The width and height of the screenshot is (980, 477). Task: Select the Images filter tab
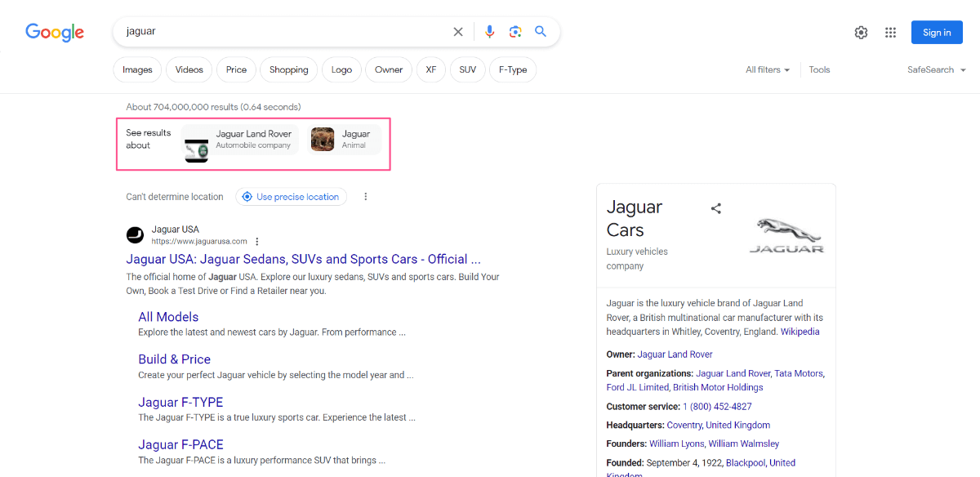tap(137, 70)
